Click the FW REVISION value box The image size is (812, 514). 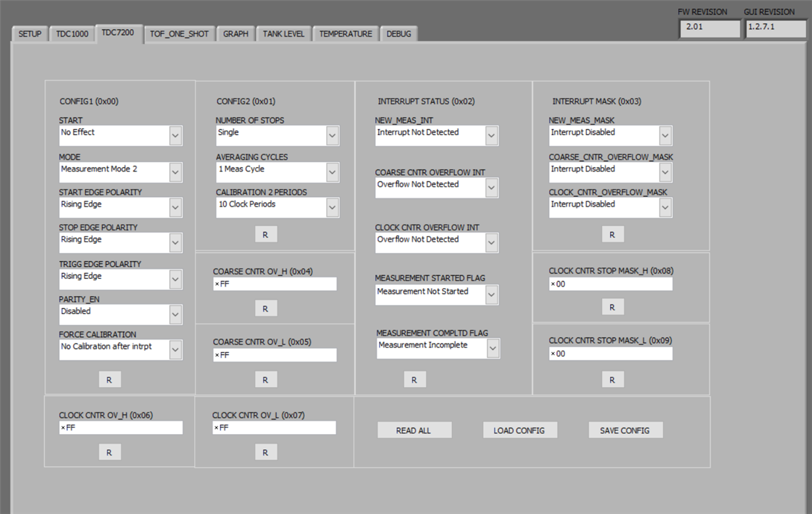pyautogui.click(x=710, y=28)
